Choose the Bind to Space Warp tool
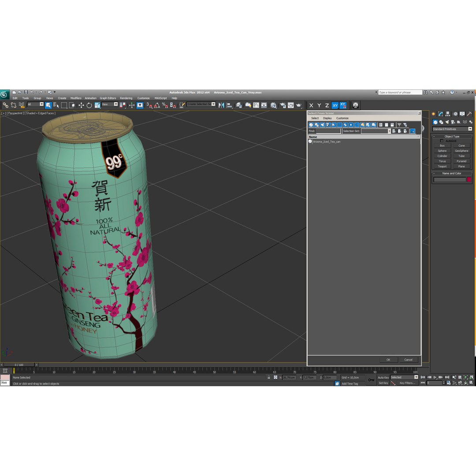Image resolution: width=476 pixels, height=476 pixels. point(21,105)
